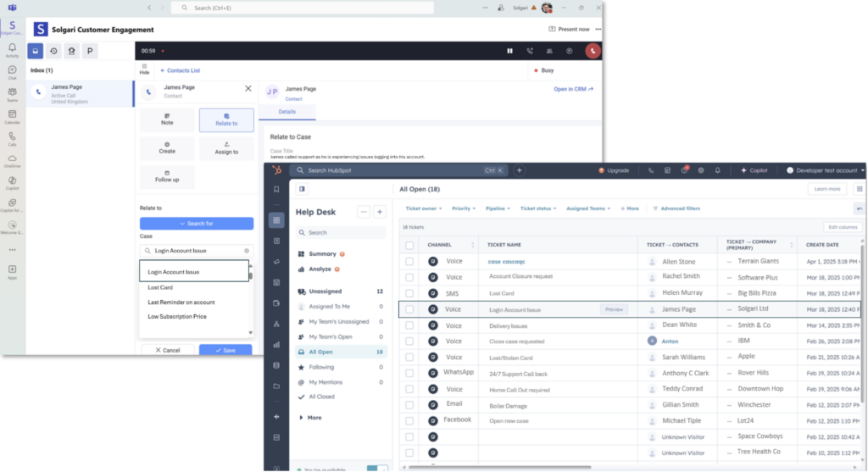Click Advanced filters in HubSpot
Image resolution: width=868 pixels, height=472 pixels.
[x=676, y=208]
